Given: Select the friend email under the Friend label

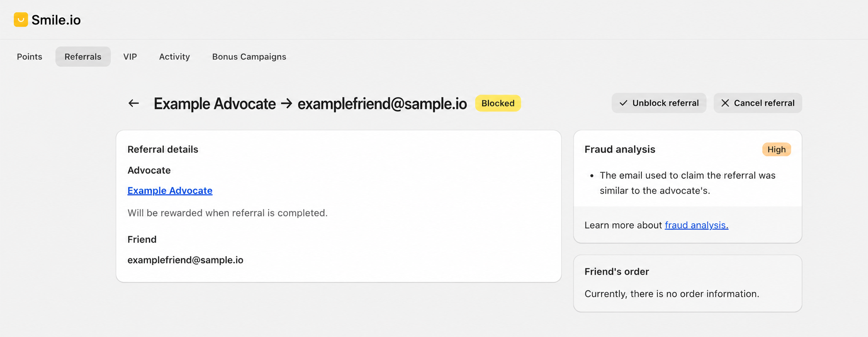Looking at the screenshot, I should (185, 260).
